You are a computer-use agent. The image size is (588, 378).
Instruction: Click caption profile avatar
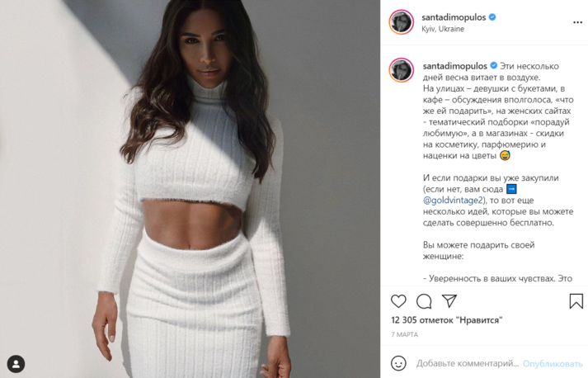(x=401, y=70)
